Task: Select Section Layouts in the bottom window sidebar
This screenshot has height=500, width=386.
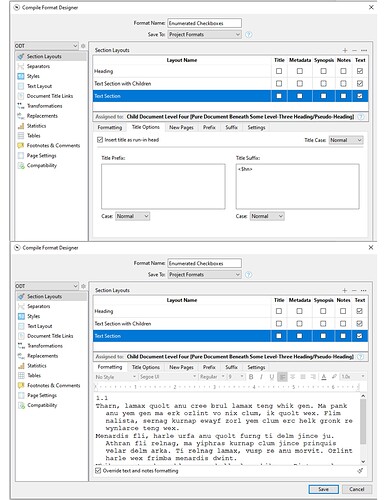Action: pos(44,297)
